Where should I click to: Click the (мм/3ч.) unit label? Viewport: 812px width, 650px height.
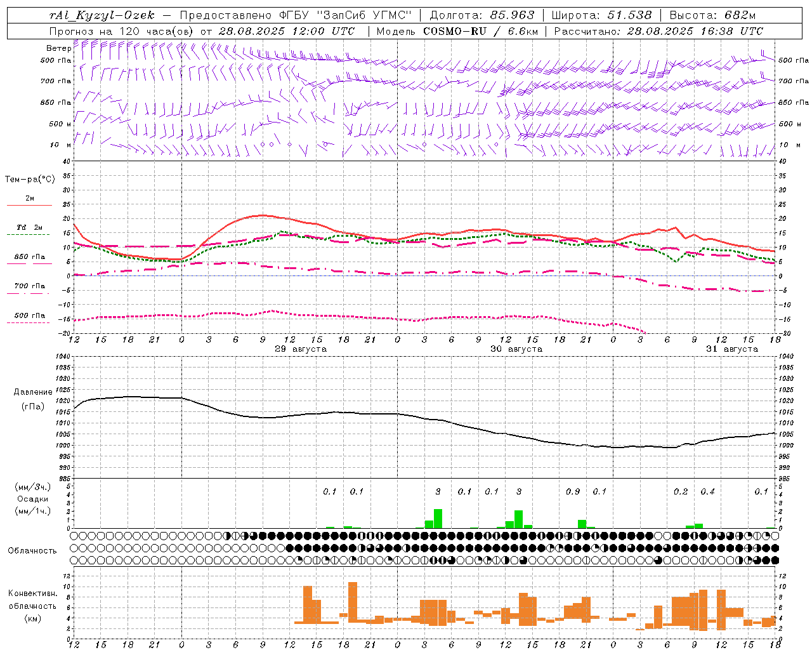coord(33,487)
